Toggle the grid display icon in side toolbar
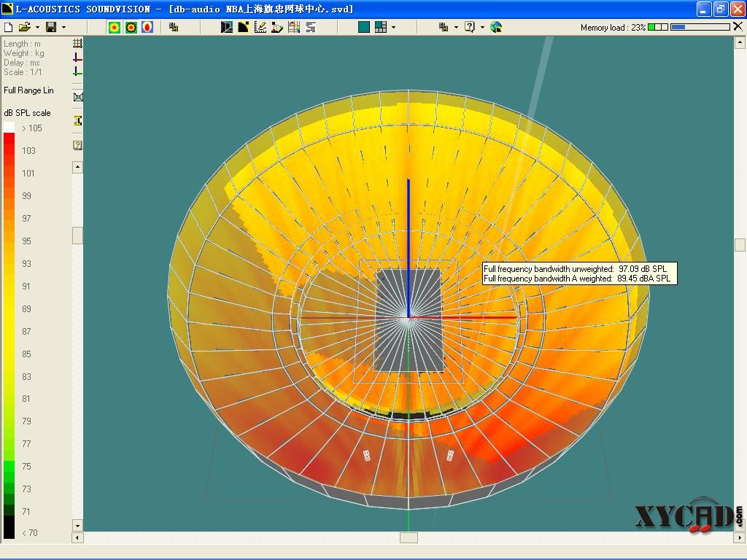Screen dimensions: 747x560 (77, 43)
